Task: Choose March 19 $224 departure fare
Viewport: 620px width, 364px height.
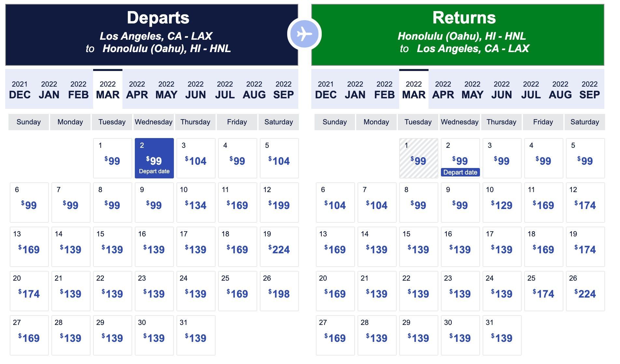Action: (x=279, y=247)
